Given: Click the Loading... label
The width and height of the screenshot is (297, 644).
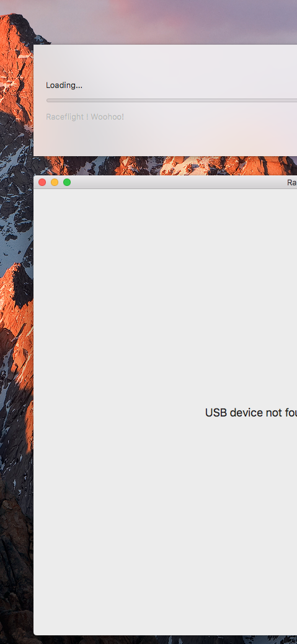Looking at the screenshot, I should (64, 86).
